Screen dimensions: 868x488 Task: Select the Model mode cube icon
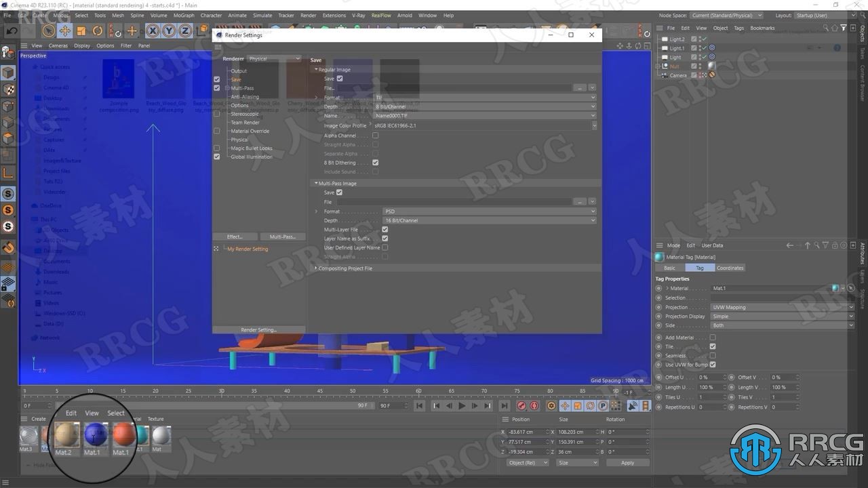pyautogui.click(x=8, y=73)
